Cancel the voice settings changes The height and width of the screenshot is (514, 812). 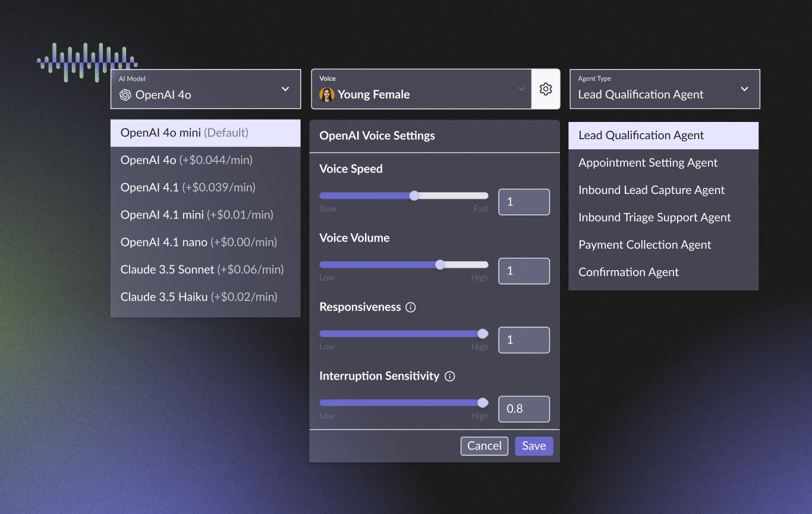pos(484,446)
